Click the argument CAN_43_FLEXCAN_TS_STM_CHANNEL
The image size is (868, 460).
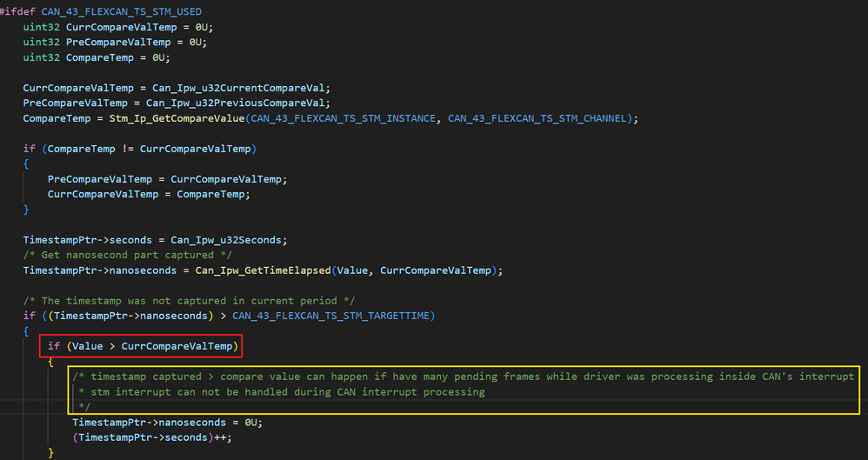click(x=537, y=118)
